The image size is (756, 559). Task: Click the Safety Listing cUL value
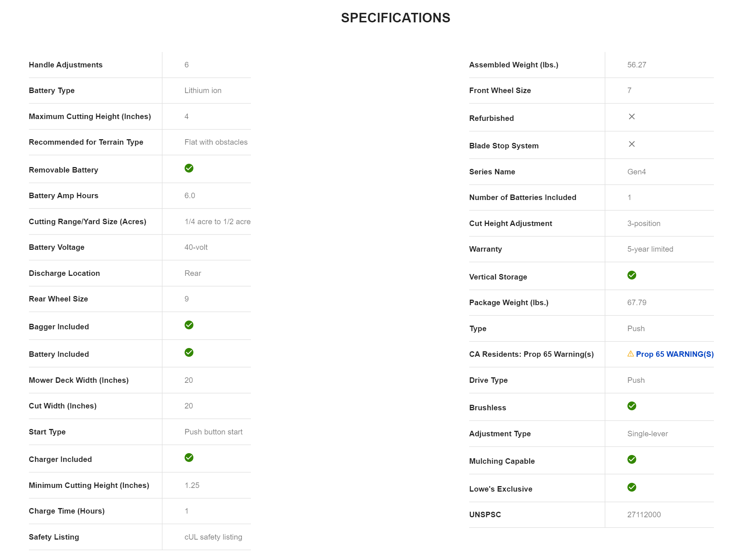(213, 537)
